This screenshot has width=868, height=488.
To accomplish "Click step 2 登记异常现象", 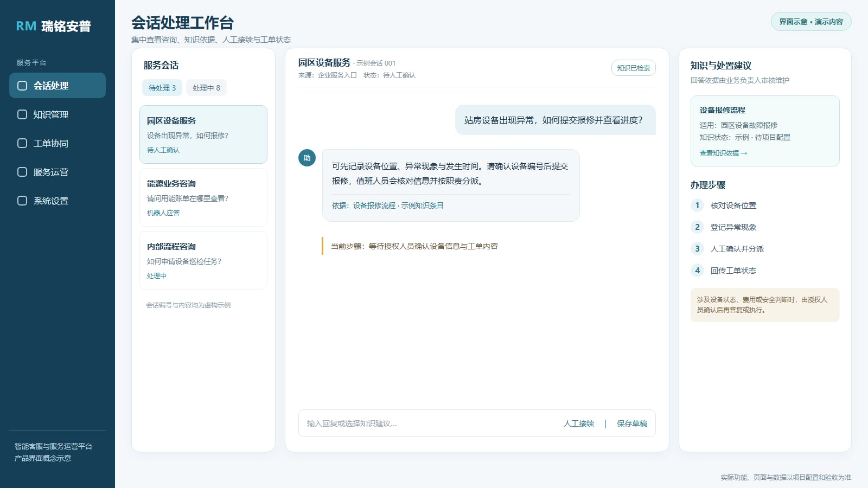I will point(724,227).
